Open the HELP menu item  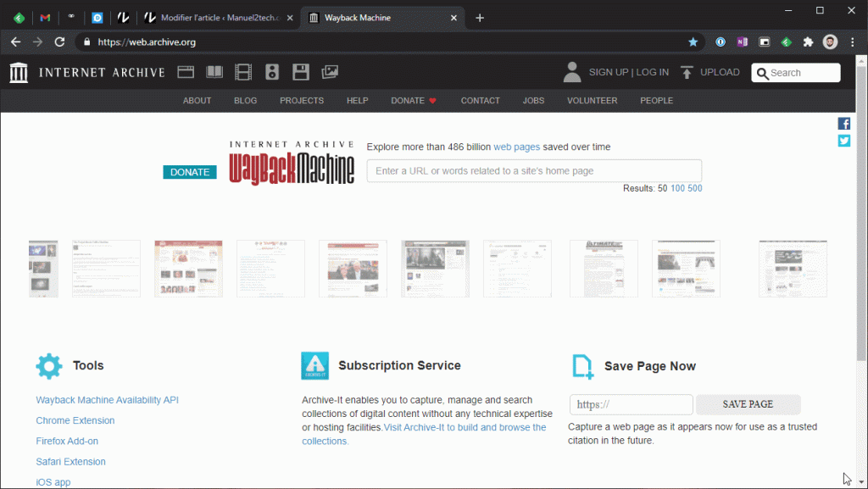coord(357,101)
